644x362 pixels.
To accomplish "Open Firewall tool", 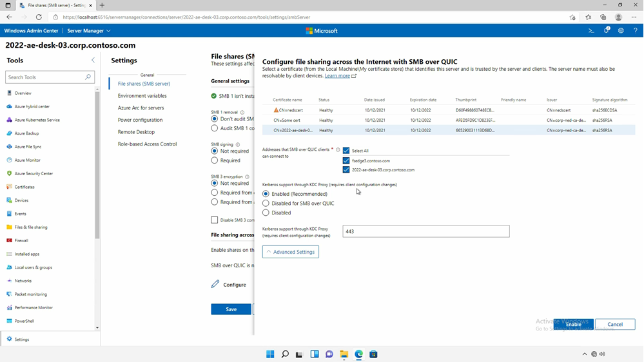I will 21,240.
